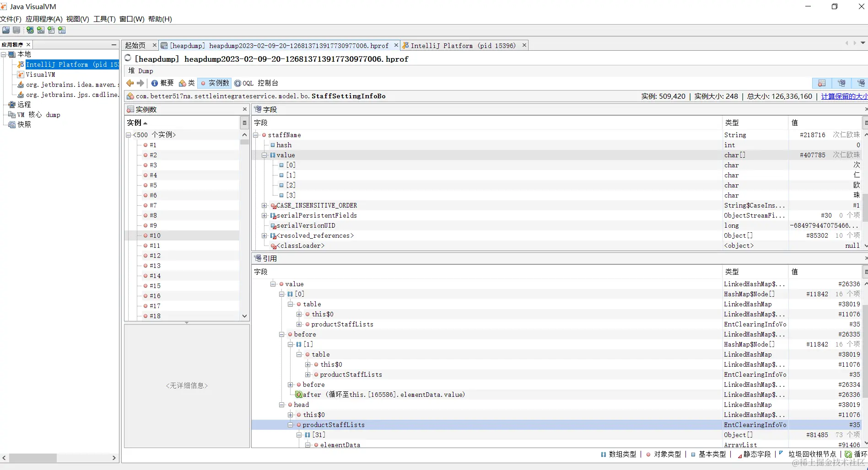The image size is (868, 470).
Task: Open the instances table column chooser
Action: [x=244, y=123]
